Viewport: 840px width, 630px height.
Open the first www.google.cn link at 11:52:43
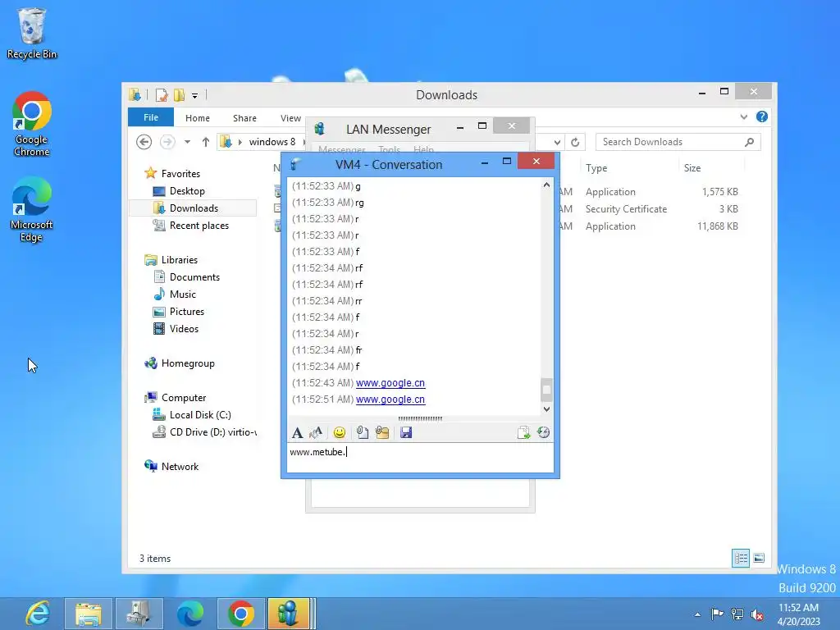point(390,383)
